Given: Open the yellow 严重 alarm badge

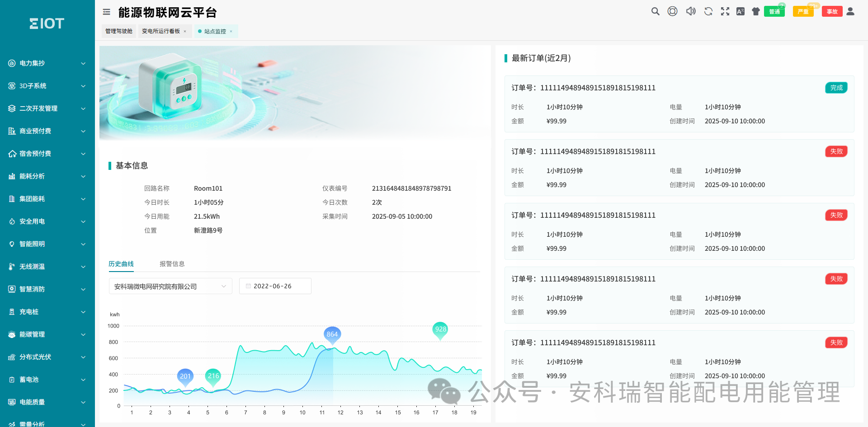Looking at the screenshot, I should [x=803, y=11].
